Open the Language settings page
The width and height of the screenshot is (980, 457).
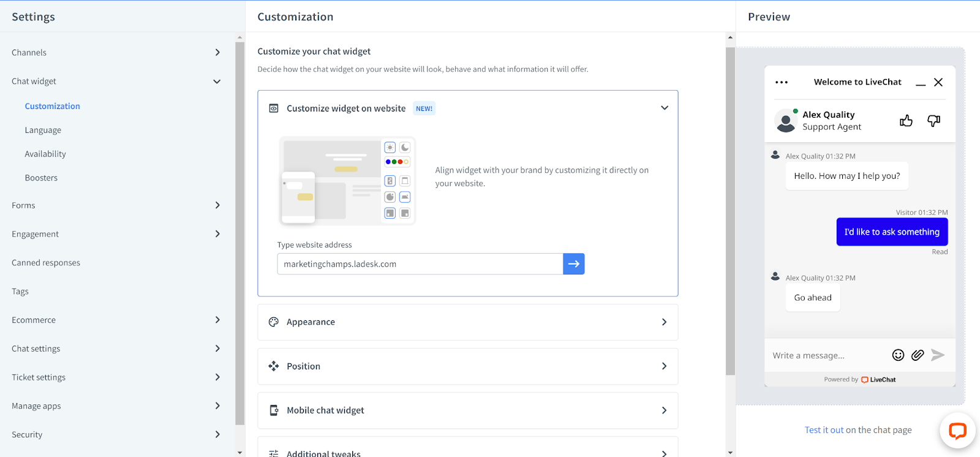click(x=43, y=130)
